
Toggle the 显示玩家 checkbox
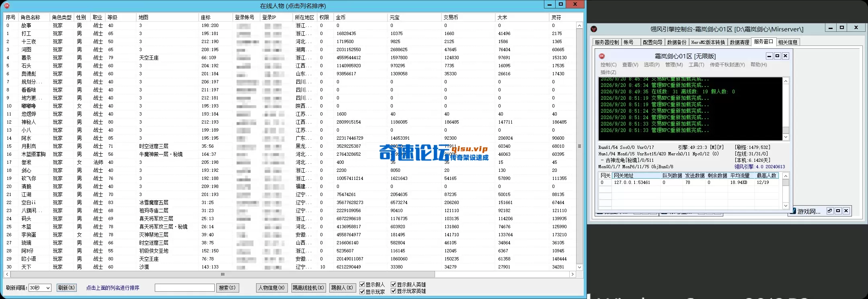tap(362, 291)
